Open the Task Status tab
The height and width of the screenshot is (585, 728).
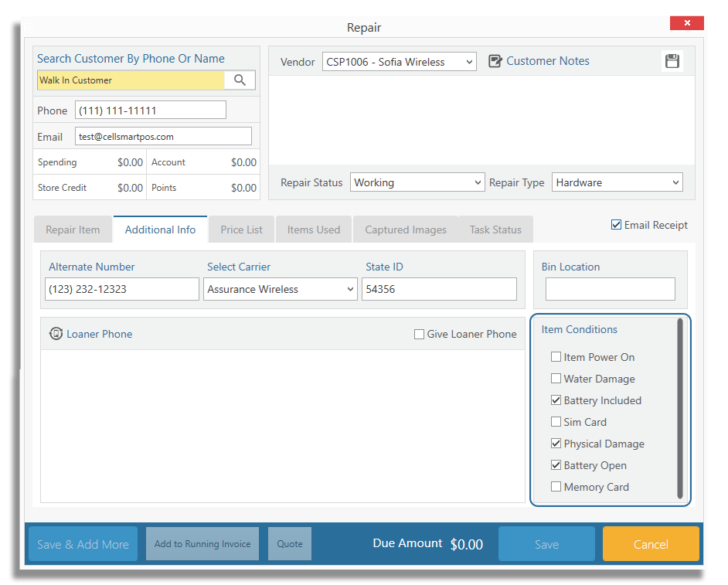coord(495,230)
